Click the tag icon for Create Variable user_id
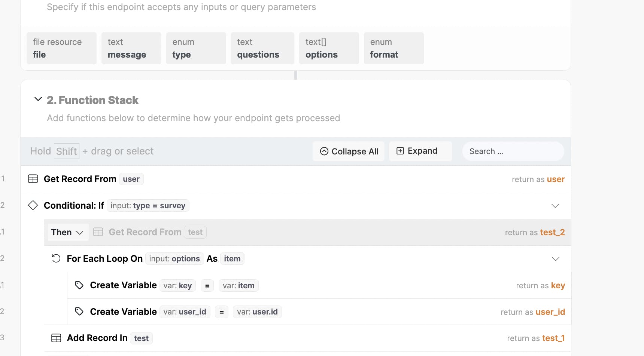This screenshot has height=356, width=644. (79, 311)
